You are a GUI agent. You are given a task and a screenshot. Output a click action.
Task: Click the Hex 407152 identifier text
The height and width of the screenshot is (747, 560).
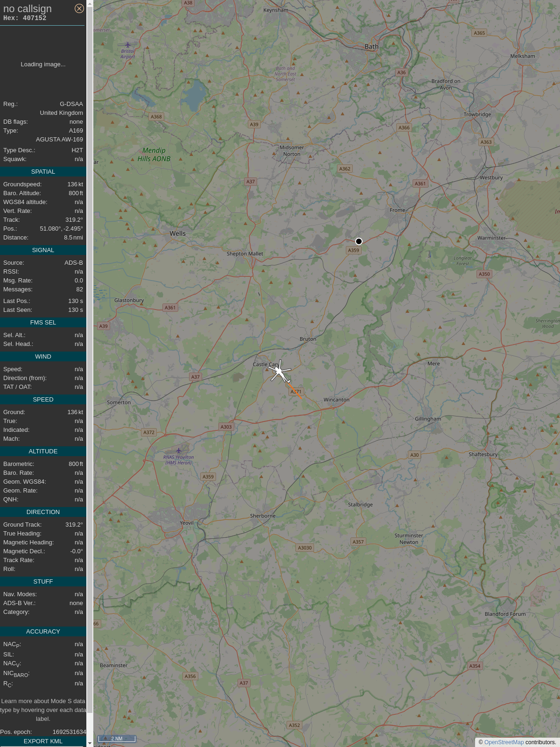(25, 18)
